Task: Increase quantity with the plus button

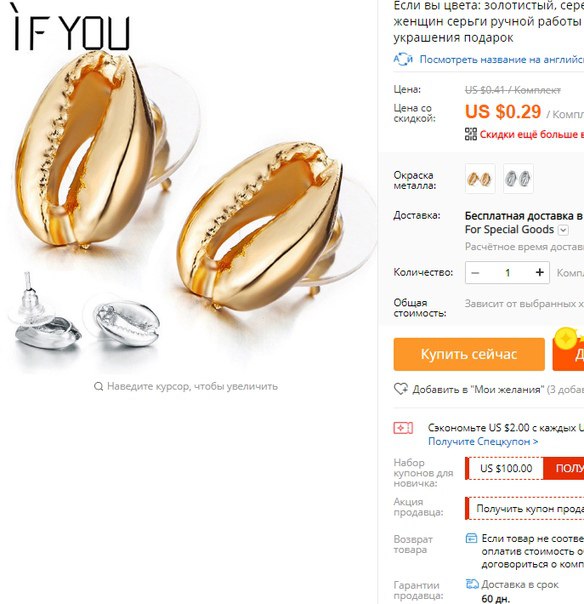Action: [539, 272]
